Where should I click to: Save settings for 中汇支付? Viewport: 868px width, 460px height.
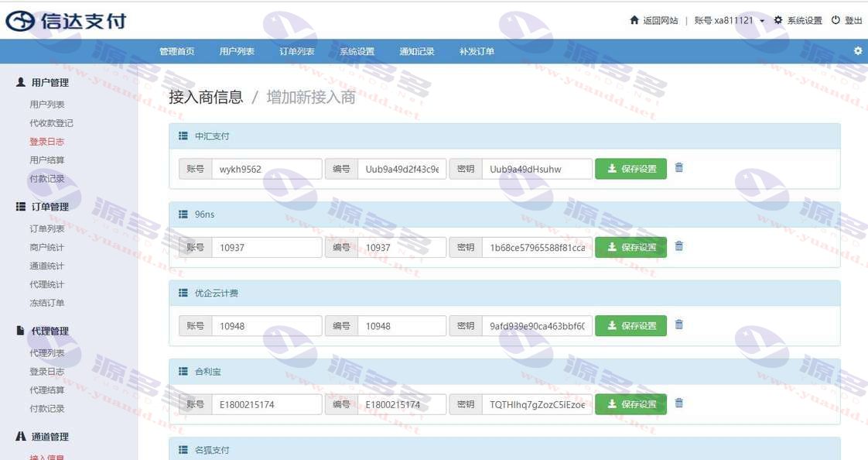tap(630, 169)
